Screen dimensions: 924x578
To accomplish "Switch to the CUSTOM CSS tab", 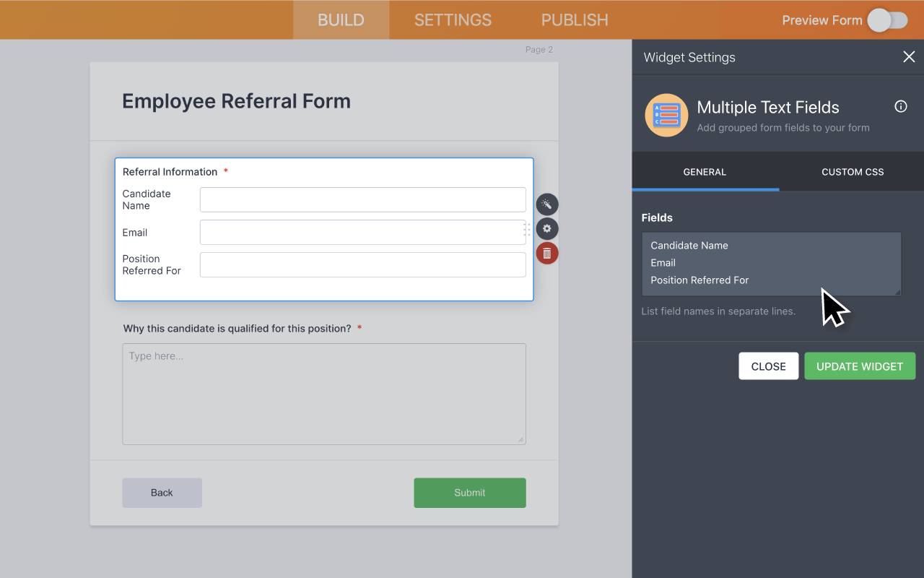I will click(853, 172).
